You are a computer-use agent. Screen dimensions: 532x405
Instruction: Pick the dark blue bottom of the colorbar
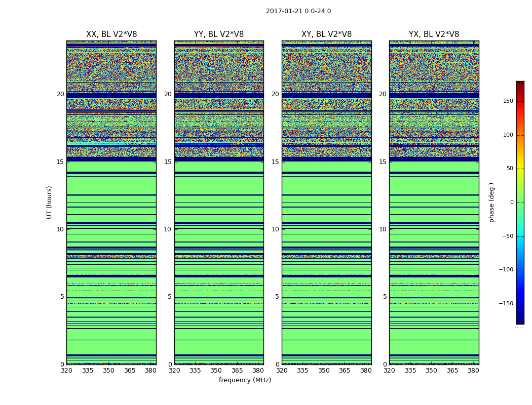tap(520, 321)
